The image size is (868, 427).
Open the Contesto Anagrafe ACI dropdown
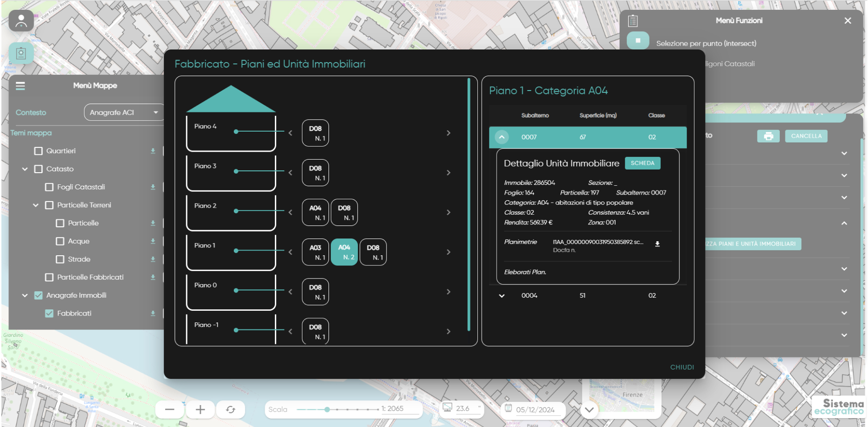(x=124, y=112)
